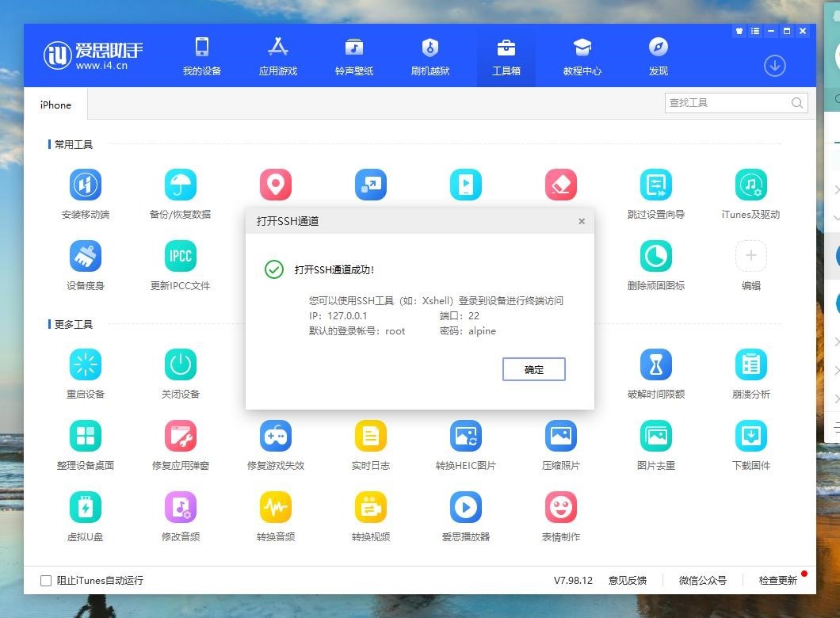Open 意见反馈 feedback link
Image resolution: width=840 pixels, height=618 pixels.
click(x=628, y=580)
